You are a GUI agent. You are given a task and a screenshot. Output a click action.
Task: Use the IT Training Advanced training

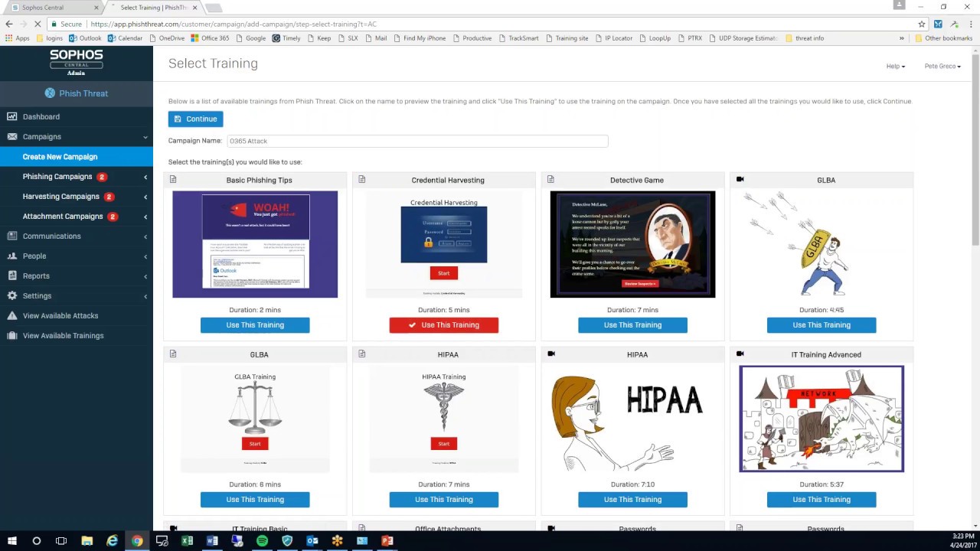click(822, 500)
